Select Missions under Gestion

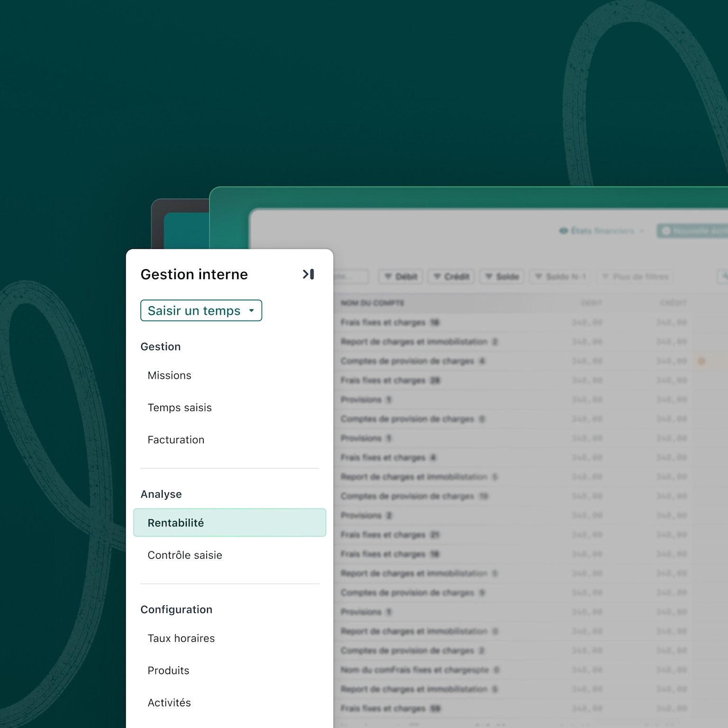coord(169,375)
